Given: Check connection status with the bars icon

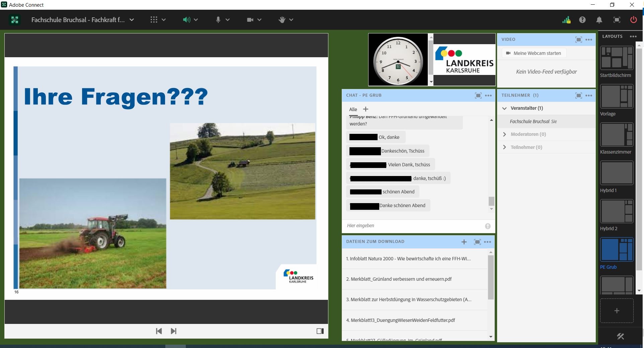Looking at the screenshot, I should click(x=566, y=20).
